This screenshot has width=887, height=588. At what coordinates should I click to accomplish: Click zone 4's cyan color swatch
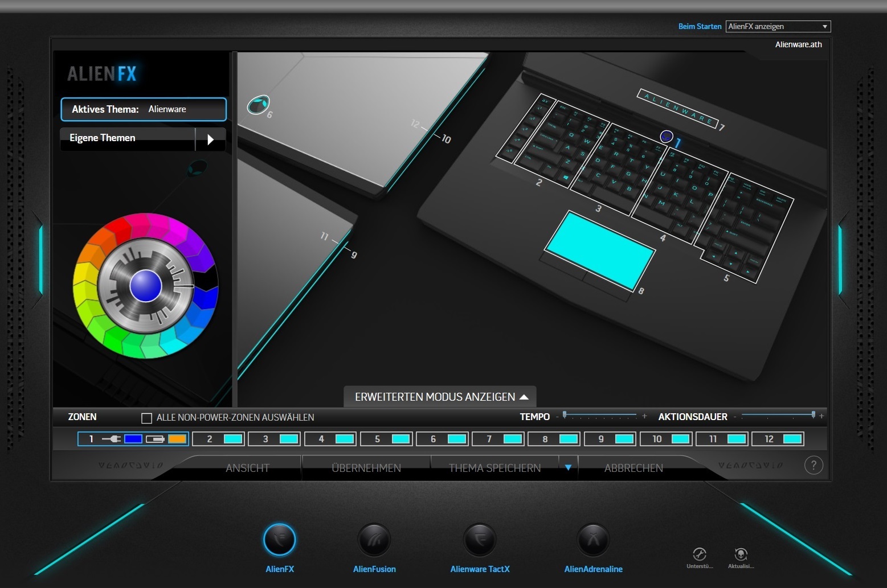click(x=345, y=439)
